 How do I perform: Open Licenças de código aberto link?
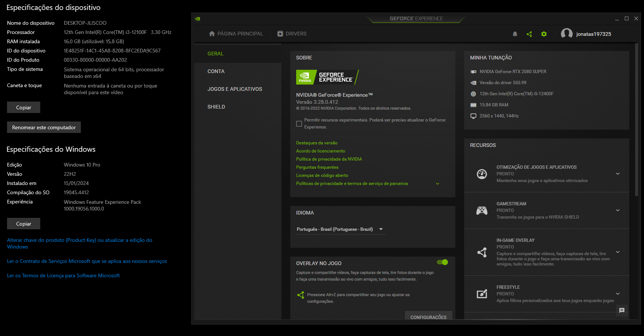click(x=322, y=175)
